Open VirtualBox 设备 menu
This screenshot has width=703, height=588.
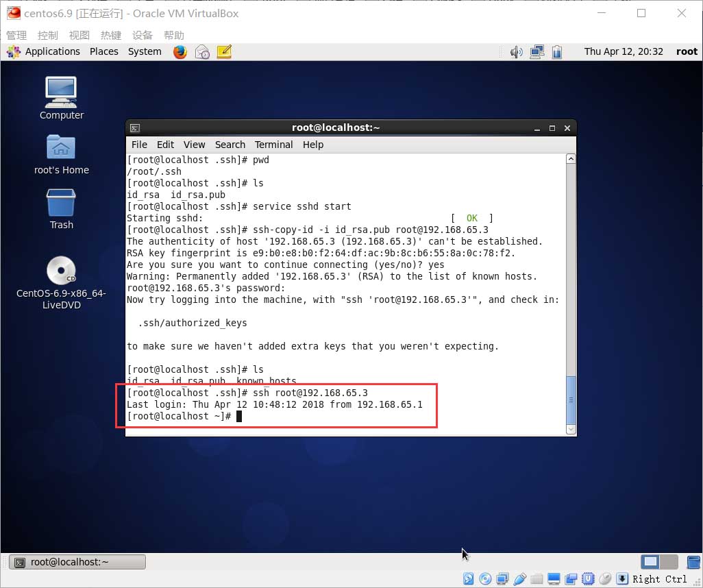pos(143,35)
